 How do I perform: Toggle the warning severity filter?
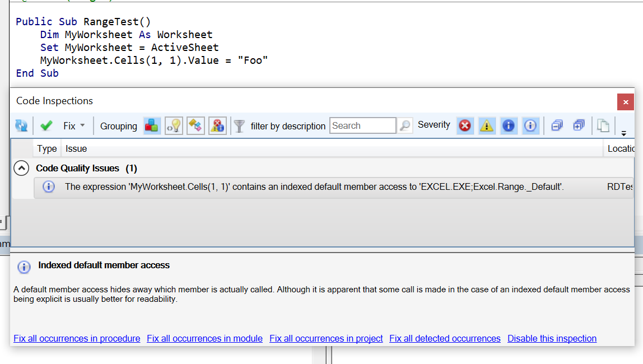[487, 125]
